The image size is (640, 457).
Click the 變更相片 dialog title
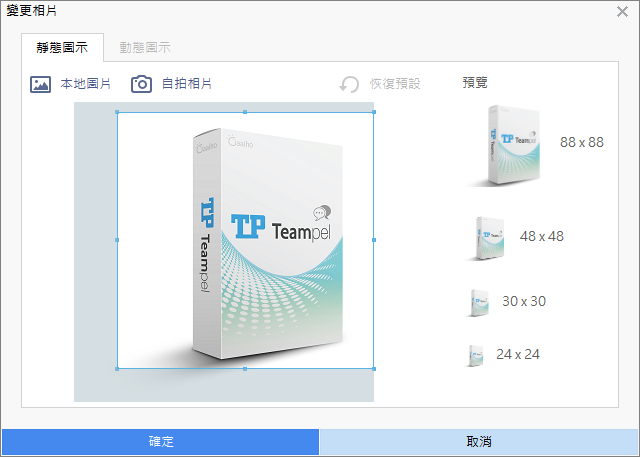pyautogui.click(x=31, y=11)
